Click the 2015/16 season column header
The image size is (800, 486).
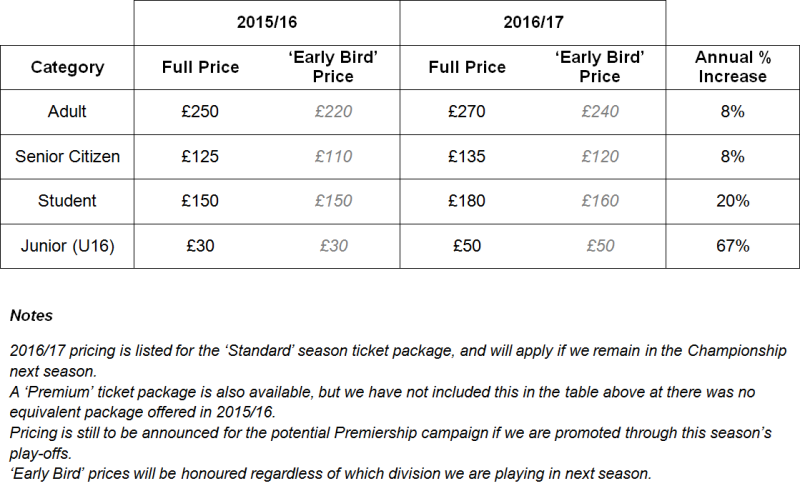pyautogui.click(x=267, y=22)
